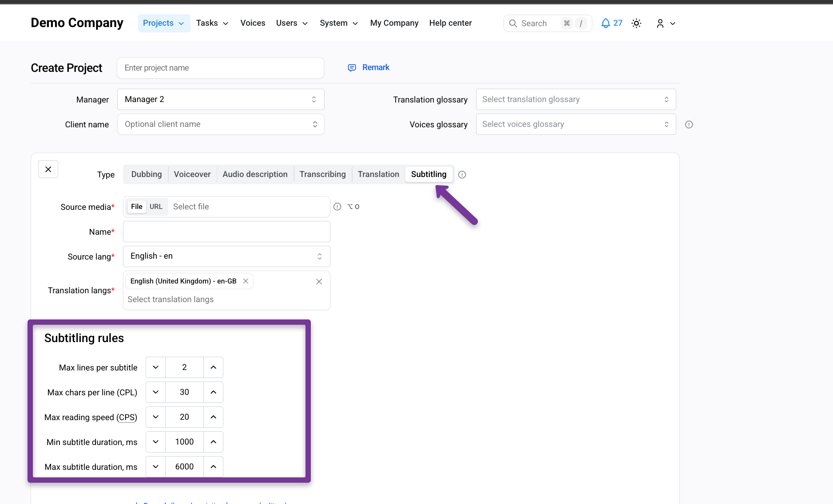The width and height of the screenshot is (833, 504).
Task: Click the Max chars per line number field
Action: pos(184,392)
